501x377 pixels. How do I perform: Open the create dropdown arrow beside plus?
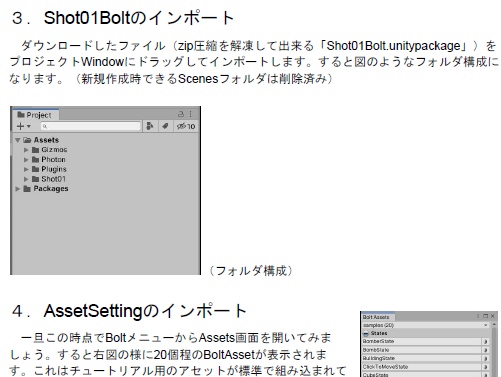tap(29, 126)
